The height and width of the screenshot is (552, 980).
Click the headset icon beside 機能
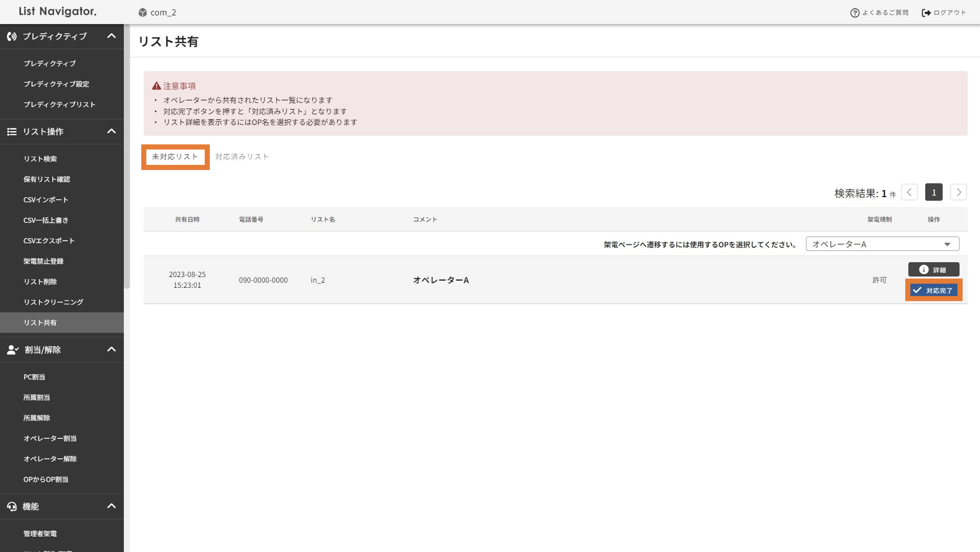[x=12, y=506]
